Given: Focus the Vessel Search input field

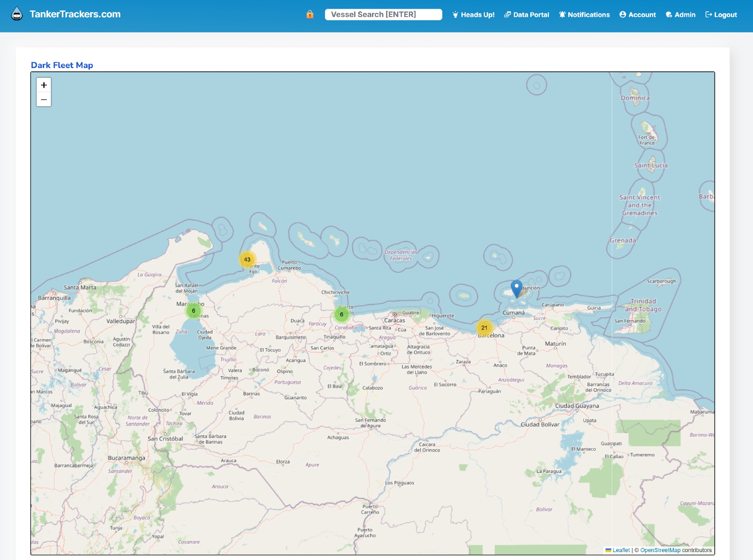Looking at the screenshot, I should pos(383,14).
